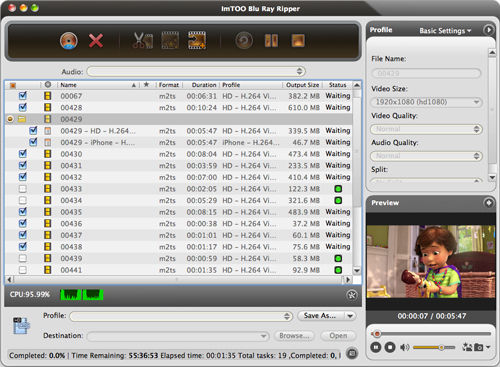Click the film icon of row 00067

(x=48, y=96)
